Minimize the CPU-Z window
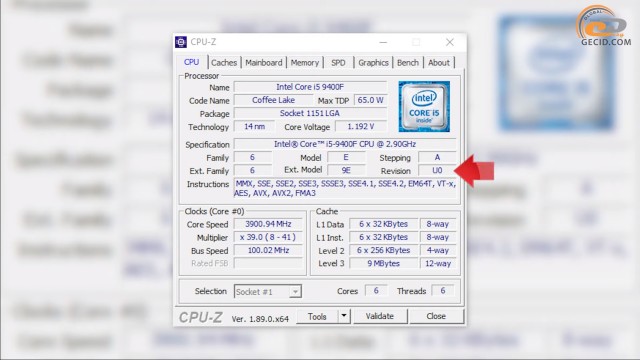 (x=383, y=42)
